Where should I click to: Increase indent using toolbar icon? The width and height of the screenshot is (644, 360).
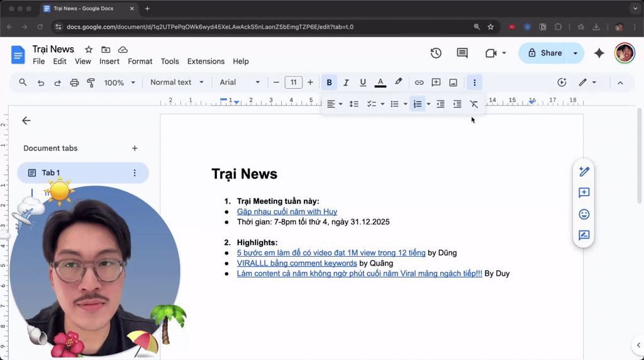click(x=457, y=104)
